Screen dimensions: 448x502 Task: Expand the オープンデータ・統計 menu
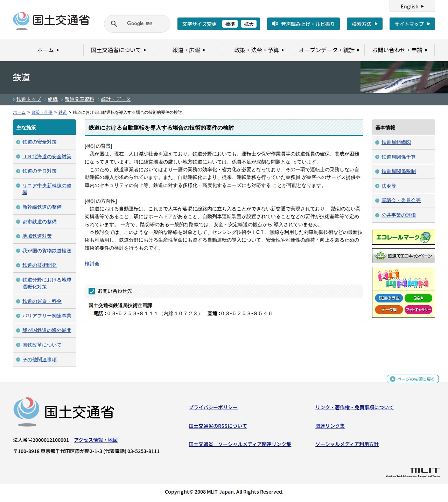pyautogui.click(x=329, y=50)
